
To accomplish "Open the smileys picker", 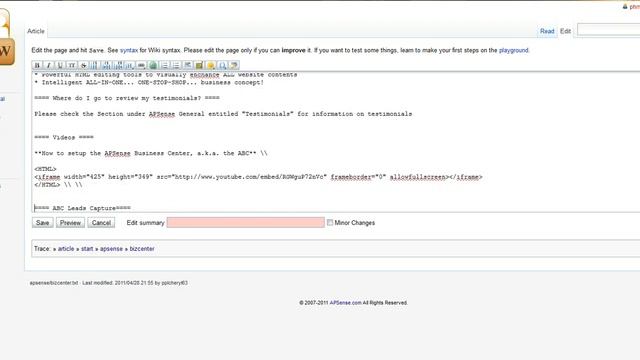I will pos(211,65).
